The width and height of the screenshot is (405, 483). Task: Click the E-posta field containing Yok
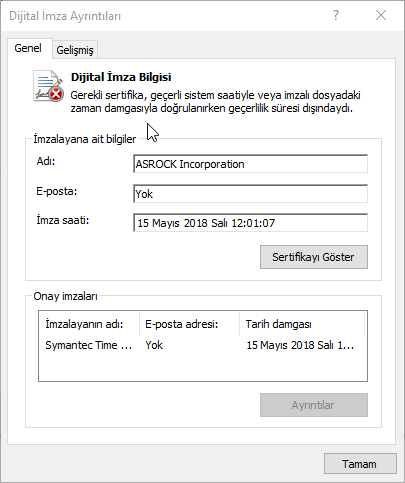point(250,194)
